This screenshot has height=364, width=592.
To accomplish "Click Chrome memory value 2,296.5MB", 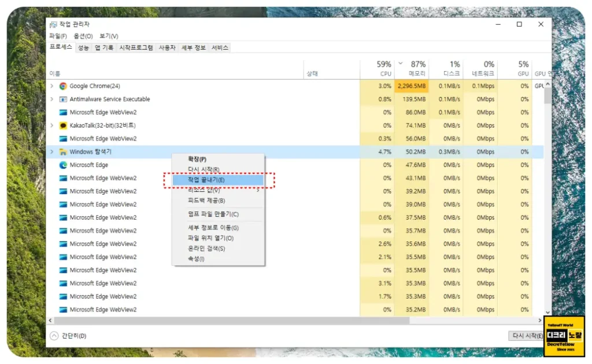I will pyautogui.click(x=412, y=86).
